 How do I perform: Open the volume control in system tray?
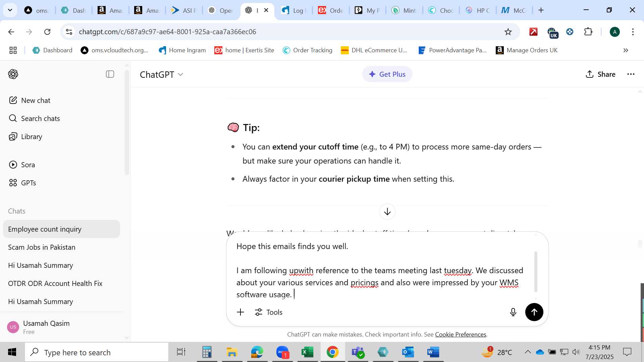[x=576, y=352]
